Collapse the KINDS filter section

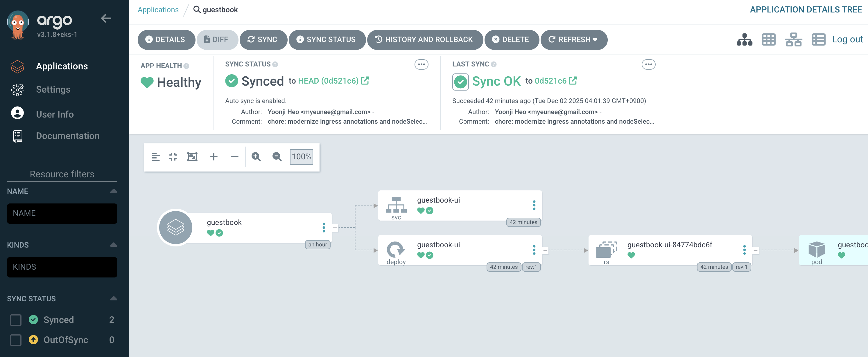[114, 245]
